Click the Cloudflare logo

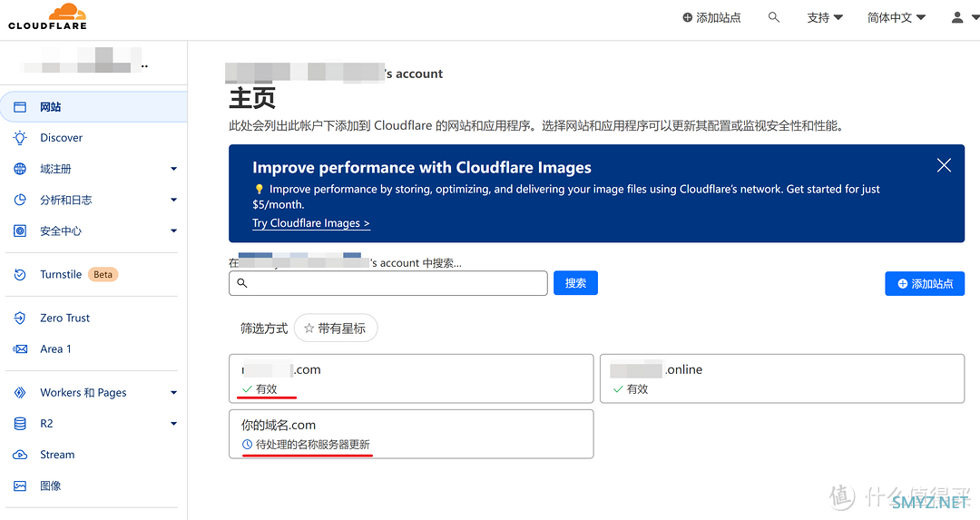point(47,17)
